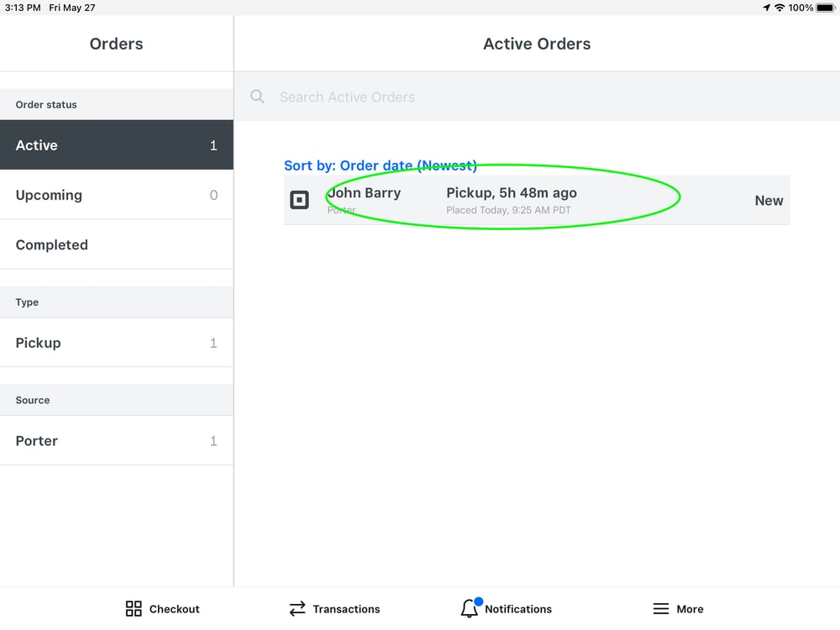Enable the Active order status filter
The width and height of the screenshot is (840, 630).
(x=117, y=144)
